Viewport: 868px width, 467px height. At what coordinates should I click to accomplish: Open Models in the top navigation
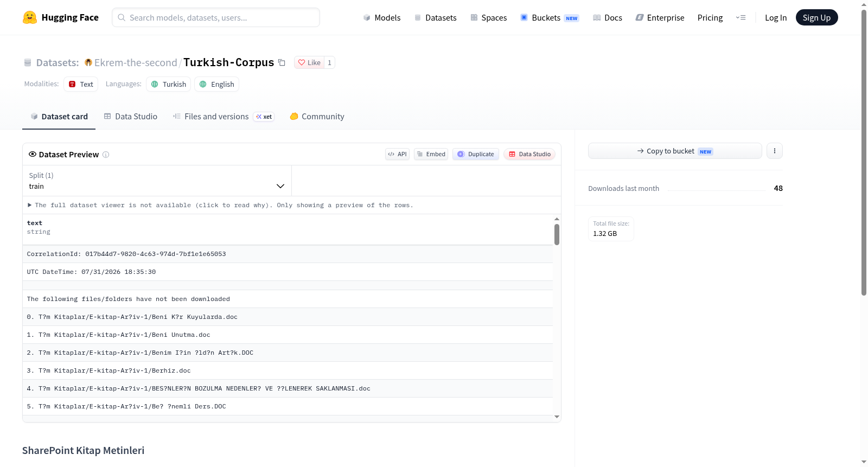pyautogui.click(x=382, y=17)
